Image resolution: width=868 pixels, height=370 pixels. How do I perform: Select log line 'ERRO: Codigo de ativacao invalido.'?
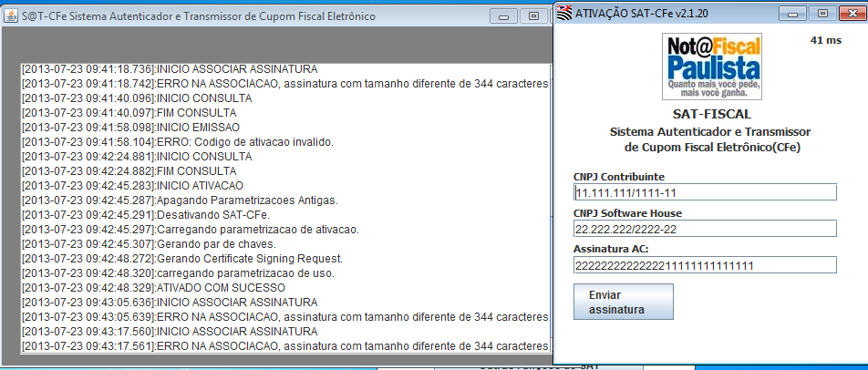click(x=177, y=142)
